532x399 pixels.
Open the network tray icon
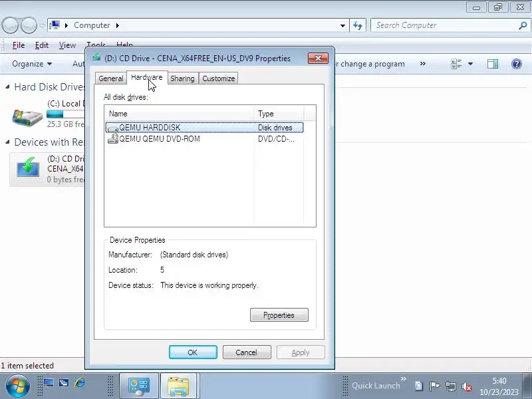pyautogui.click(x=451, y=386)
